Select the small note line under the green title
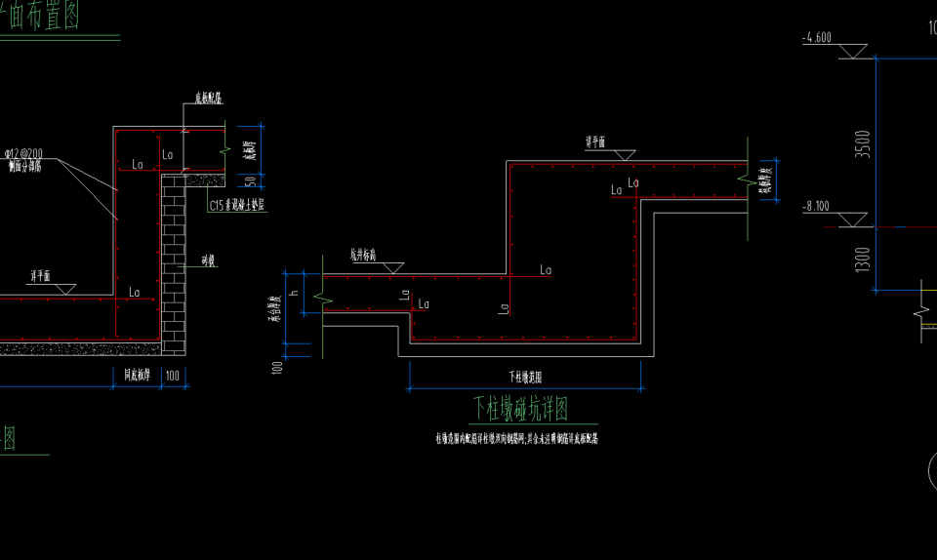Image resolution: width=937 pixels, height=560 pixels. [517, 439]
